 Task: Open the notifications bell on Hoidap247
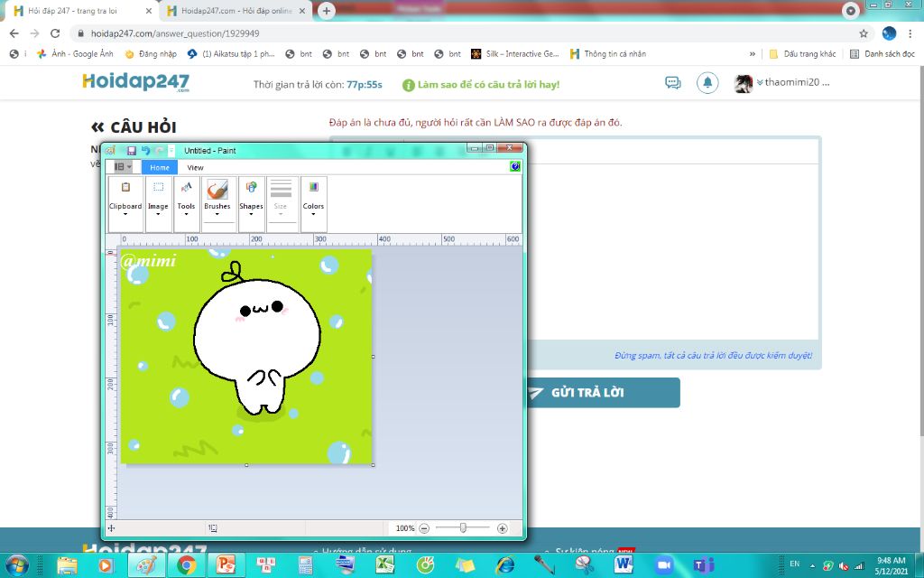pos(707,82)
